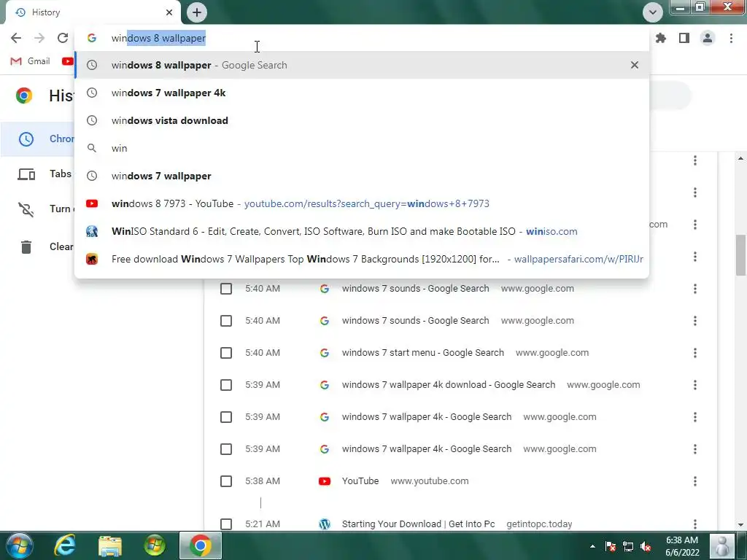The image size is (747, 560).
Task: Open YouTube history entry link
Action: pos(360,481)
